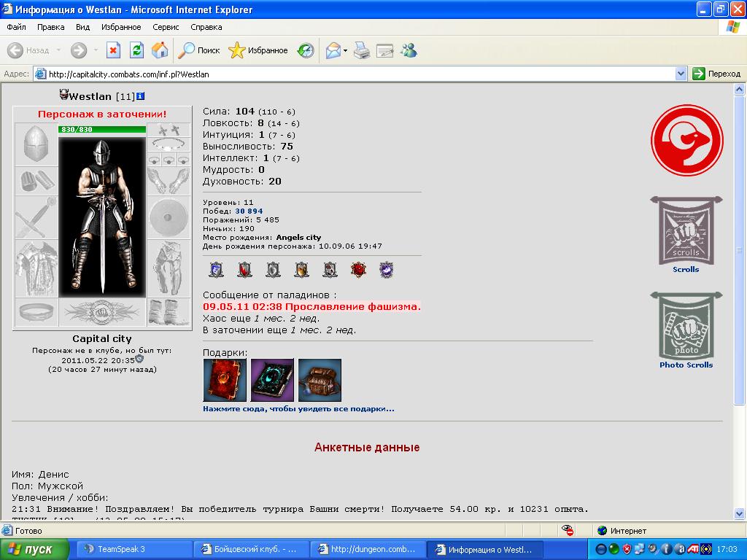Click the treasure chest gift thumbnail
The height and width of the screenshot is (560, 747).
(320, 380)
